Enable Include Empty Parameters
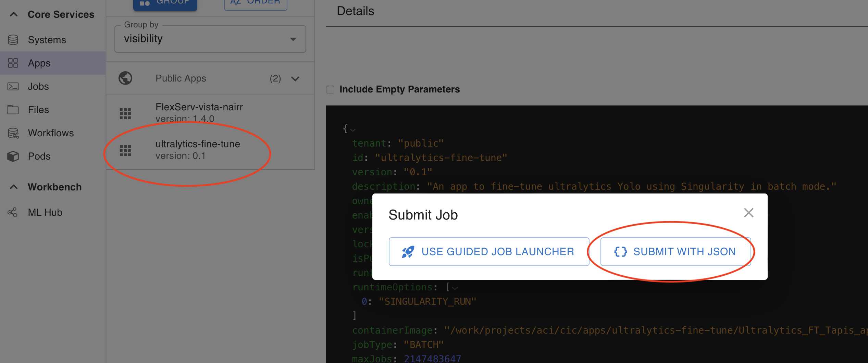 click(330, 89)
